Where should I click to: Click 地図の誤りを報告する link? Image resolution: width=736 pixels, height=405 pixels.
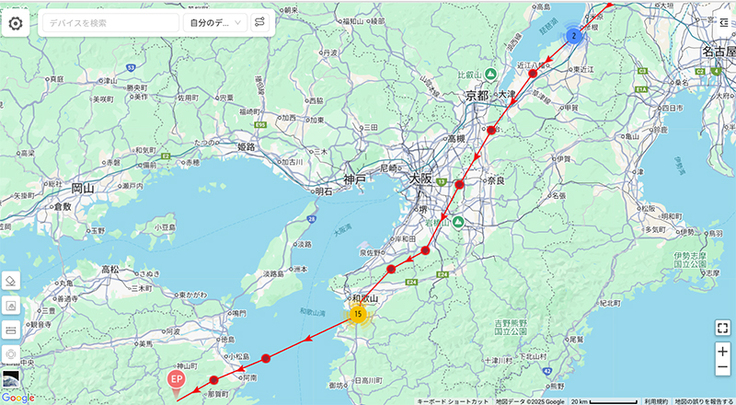click(x=704, y=400)
